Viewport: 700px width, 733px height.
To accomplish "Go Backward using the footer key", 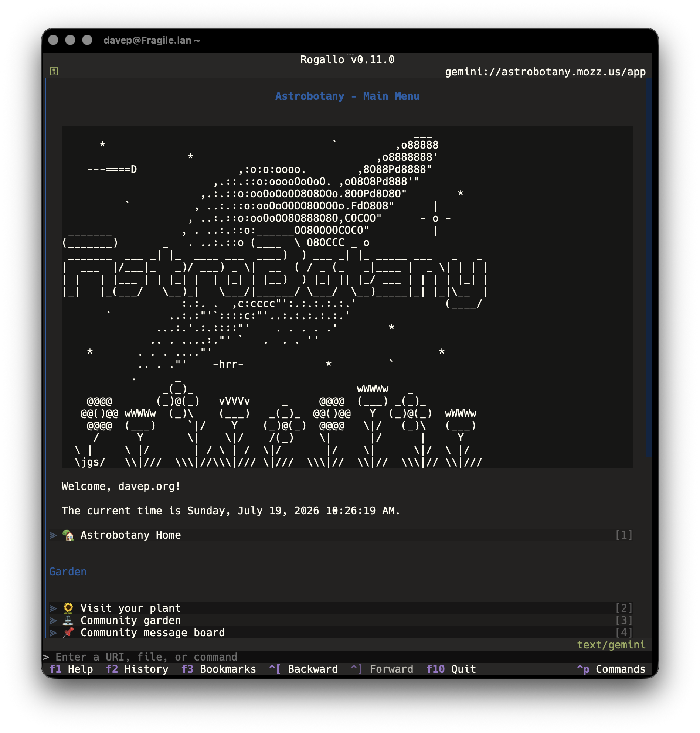I will click(x=303, y=669).
